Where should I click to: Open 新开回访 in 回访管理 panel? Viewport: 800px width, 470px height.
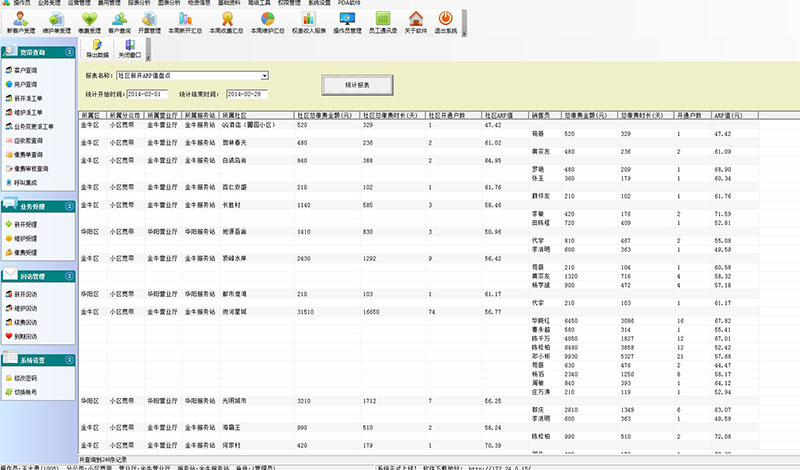coord(21,294)
